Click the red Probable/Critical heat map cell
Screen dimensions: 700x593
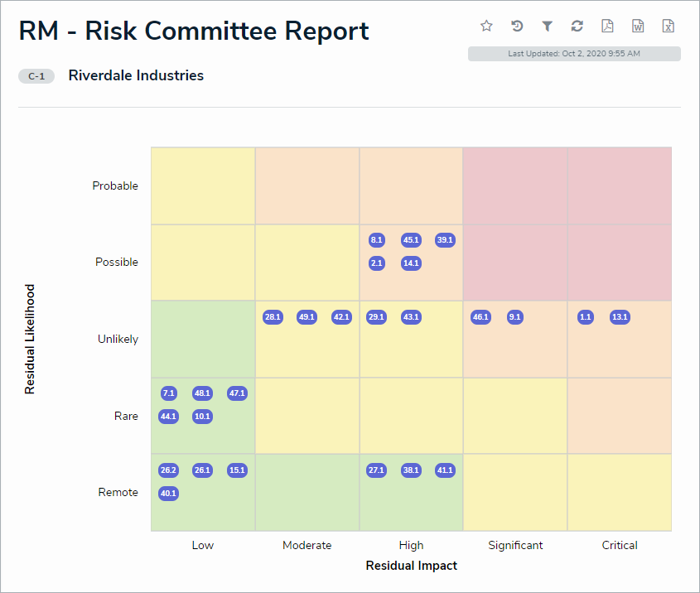pyautogui.click(x=620, y=186)
